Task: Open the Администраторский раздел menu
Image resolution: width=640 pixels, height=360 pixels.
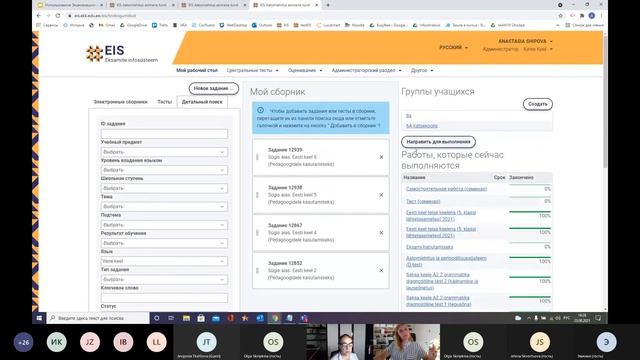Action: click(367, 70)
